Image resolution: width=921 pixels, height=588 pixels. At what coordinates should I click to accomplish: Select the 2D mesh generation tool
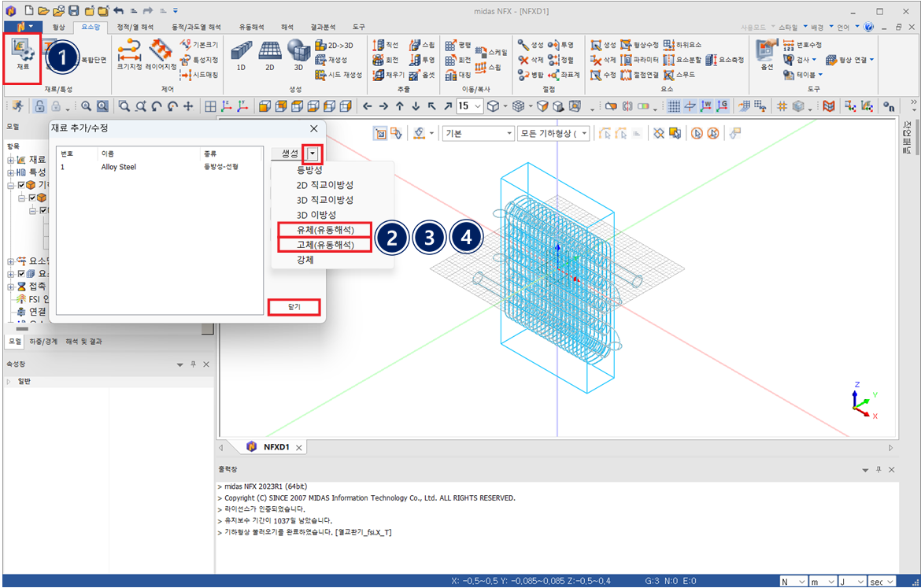pyautogui.click(x=269, y=57)
